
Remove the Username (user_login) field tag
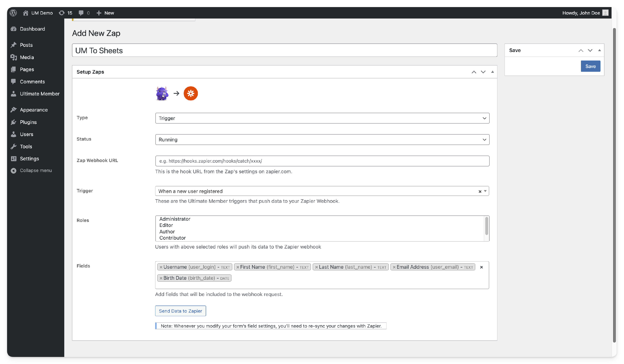click(x=161, y=267)
